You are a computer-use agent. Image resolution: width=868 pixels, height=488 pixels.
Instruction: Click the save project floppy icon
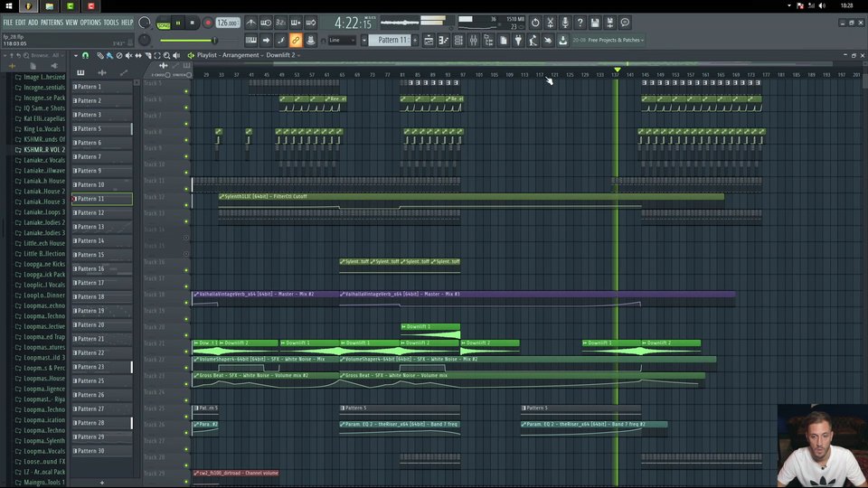[595, 23]
